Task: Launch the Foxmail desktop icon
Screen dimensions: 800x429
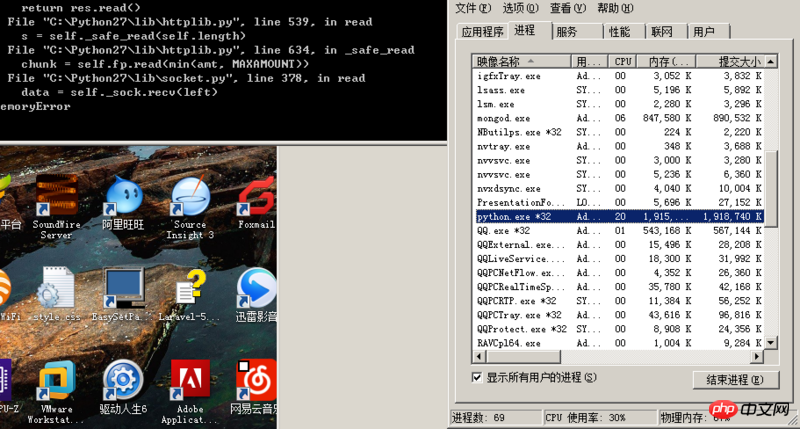Action: [256, 202]
